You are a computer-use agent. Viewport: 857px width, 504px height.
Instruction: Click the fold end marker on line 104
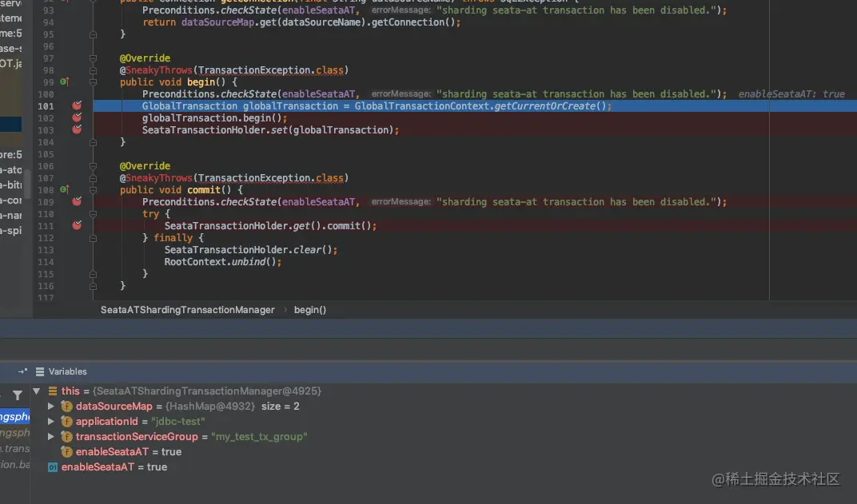click(x=93, y=142)
